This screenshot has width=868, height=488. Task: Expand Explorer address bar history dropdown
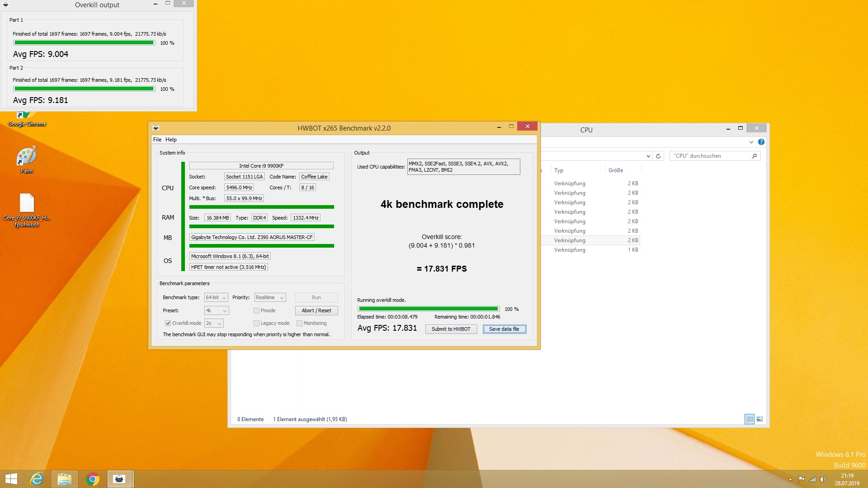coord(648,156)
